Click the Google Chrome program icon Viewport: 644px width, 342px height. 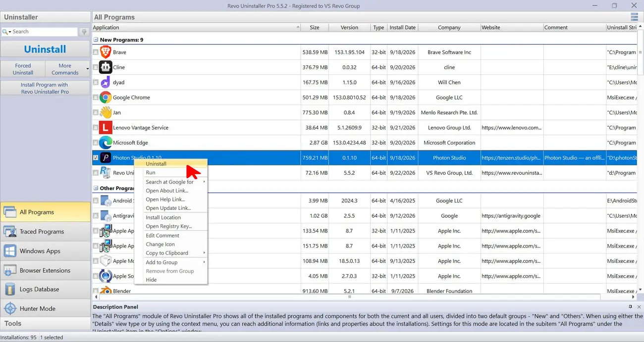point(106,97)
